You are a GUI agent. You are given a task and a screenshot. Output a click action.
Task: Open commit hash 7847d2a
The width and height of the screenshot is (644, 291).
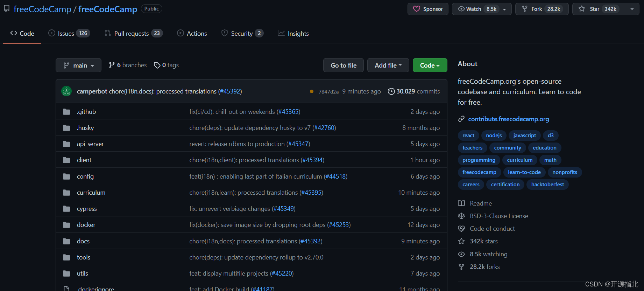[x=328, y=92]
